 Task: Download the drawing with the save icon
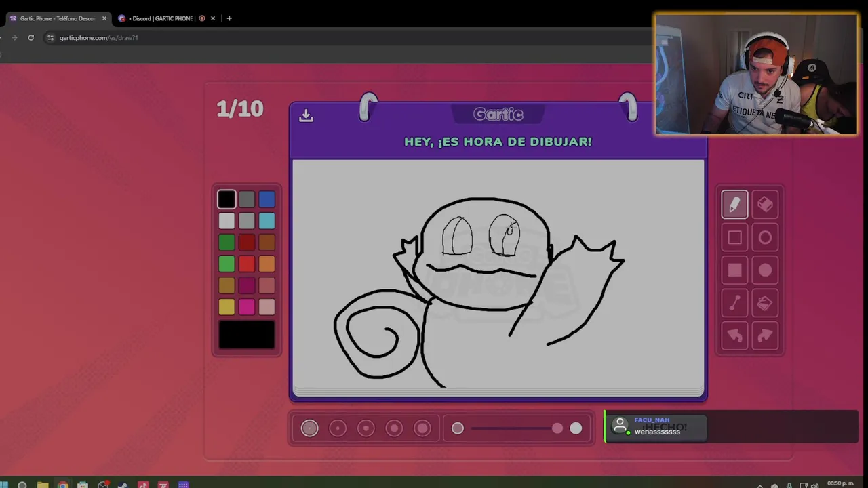click(x=306, y=115)
